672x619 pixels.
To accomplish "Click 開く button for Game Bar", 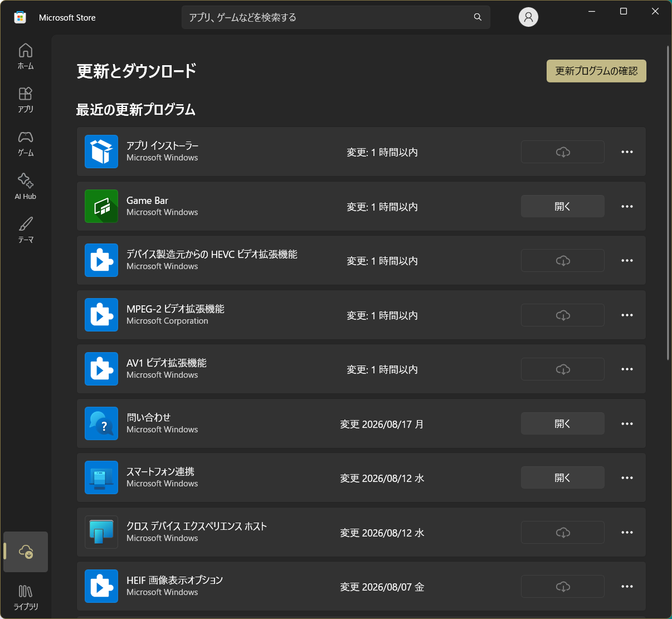I will click(x=563, y=206).
